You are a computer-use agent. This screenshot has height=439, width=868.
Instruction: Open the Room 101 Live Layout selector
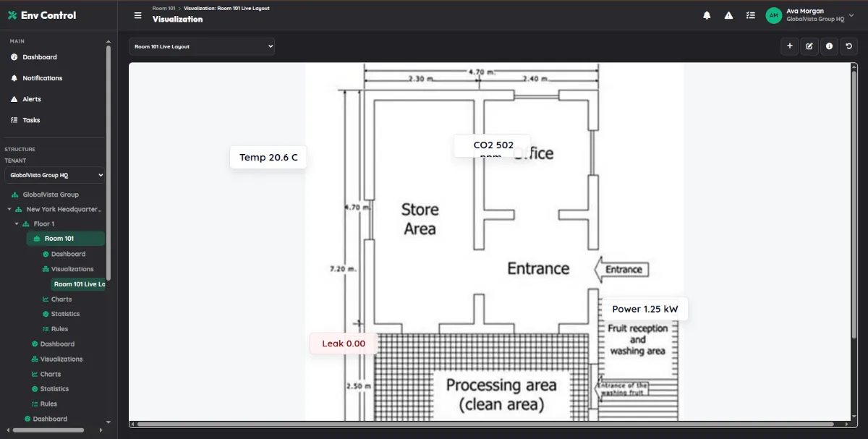(202, 46)
